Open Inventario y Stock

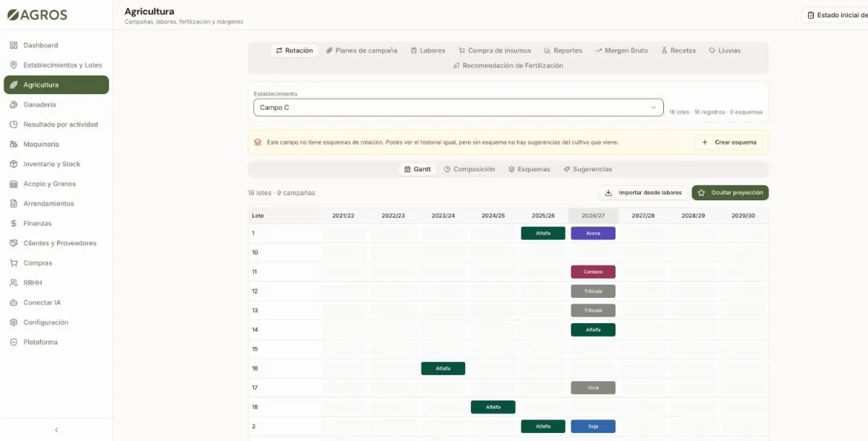pyautogui.click(x=56, y=164)
